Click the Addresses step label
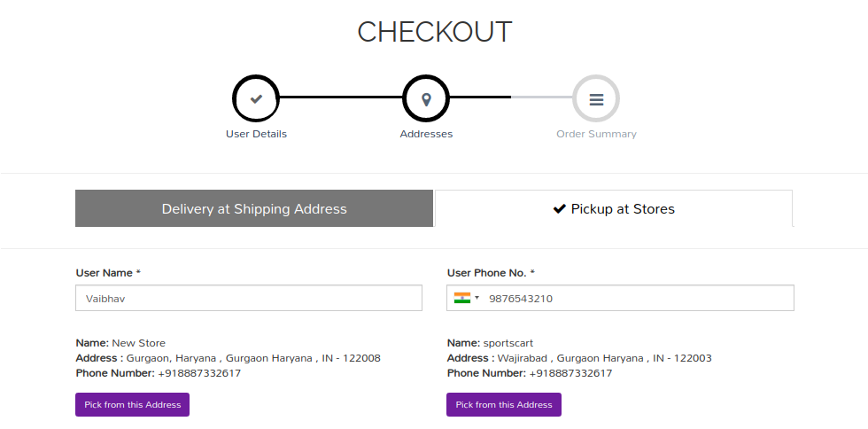The height and width of the screenshot is (429, 868). (x=426, y=134)
